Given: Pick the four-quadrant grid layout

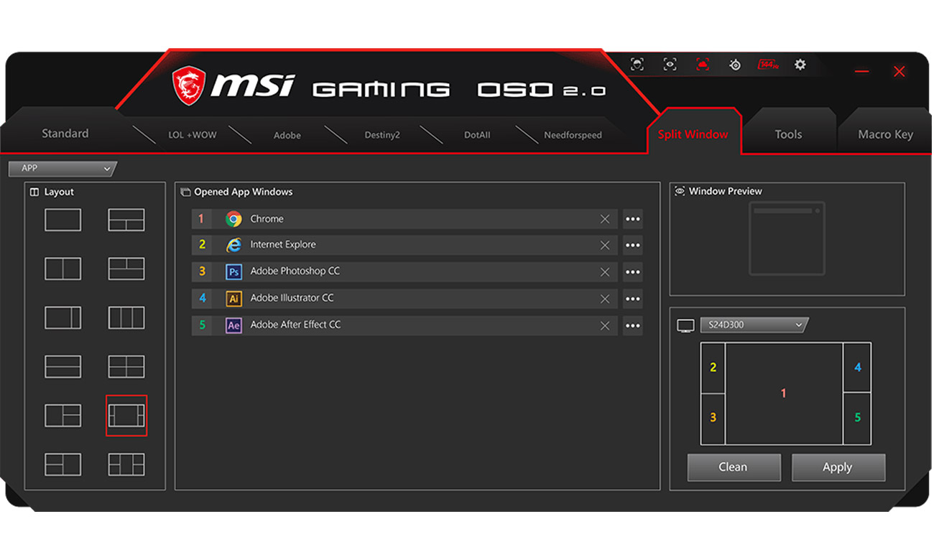Looking at the screenshot, I should 126,366.
